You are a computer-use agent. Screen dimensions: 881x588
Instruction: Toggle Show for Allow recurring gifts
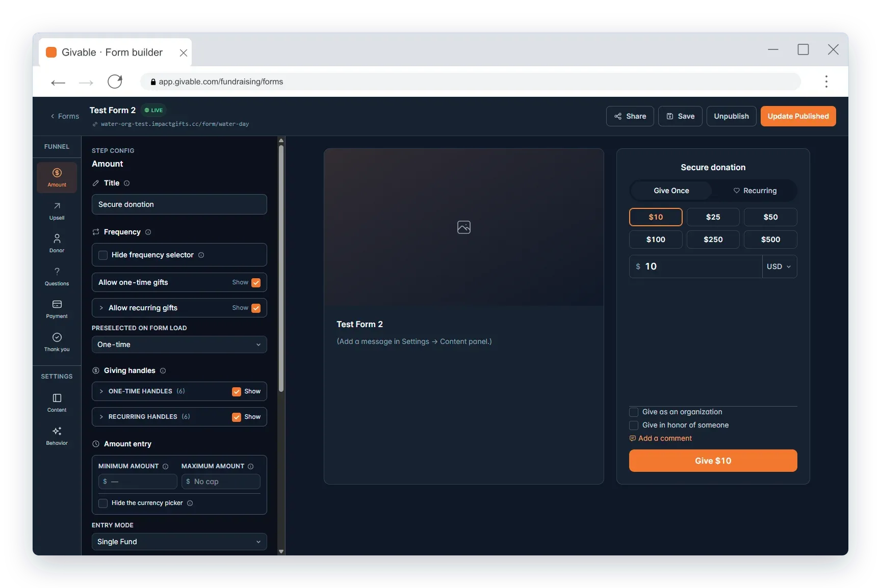(256, 308)
